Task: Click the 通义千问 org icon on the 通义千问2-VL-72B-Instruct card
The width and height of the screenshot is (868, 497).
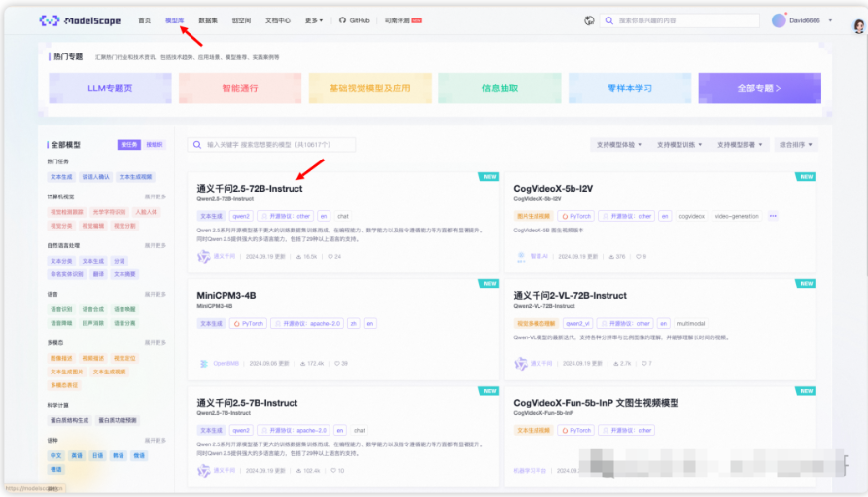Action: point(521,364)
